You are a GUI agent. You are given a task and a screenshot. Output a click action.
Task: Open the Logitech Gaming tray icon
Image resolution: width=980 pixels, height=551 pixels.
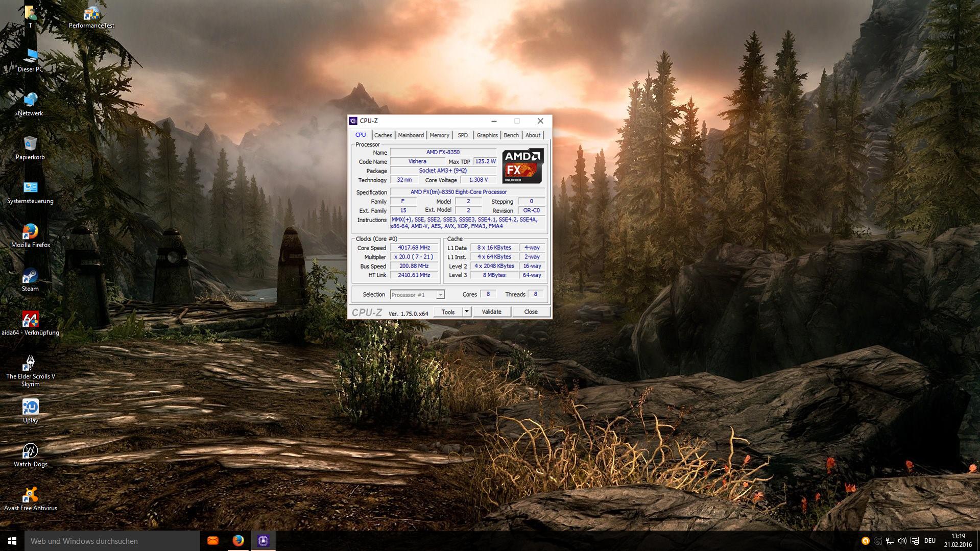click(878, 541)
